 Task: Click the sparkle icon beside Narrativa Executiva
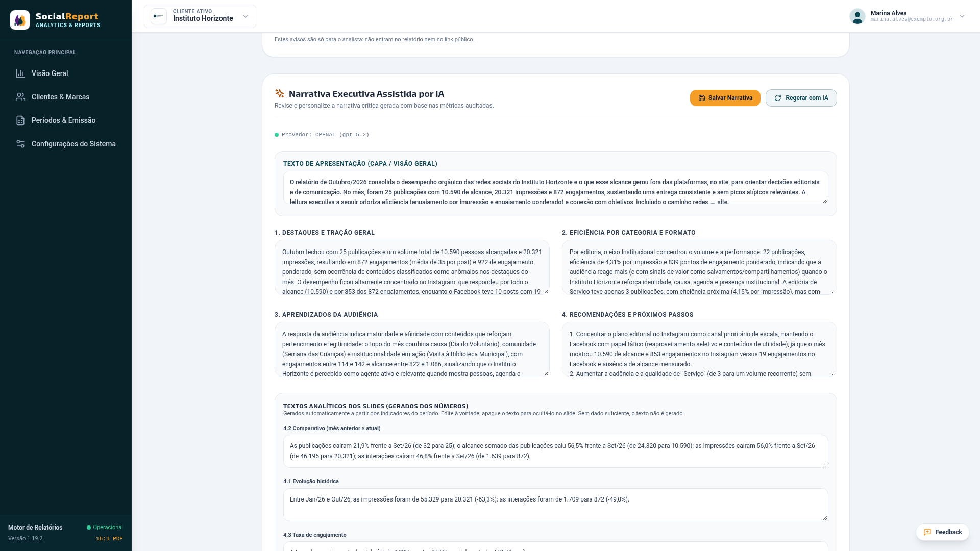(280, 93)
